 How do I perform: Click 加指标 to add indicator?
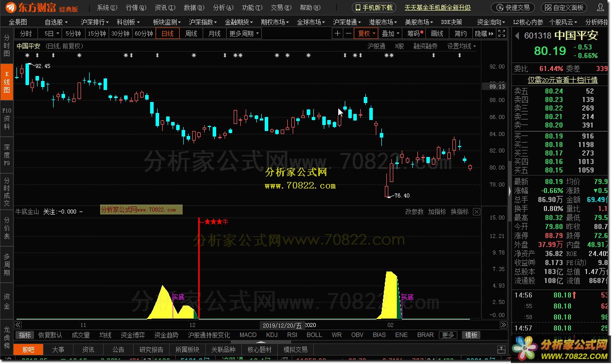click(x=437, y=212)
